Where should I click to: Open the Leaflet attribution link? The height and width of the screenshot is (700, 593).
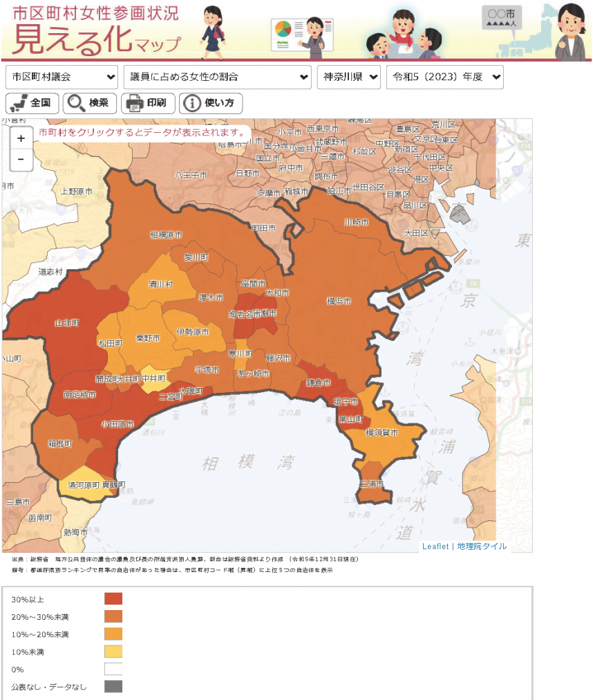[x=435, y=546]
